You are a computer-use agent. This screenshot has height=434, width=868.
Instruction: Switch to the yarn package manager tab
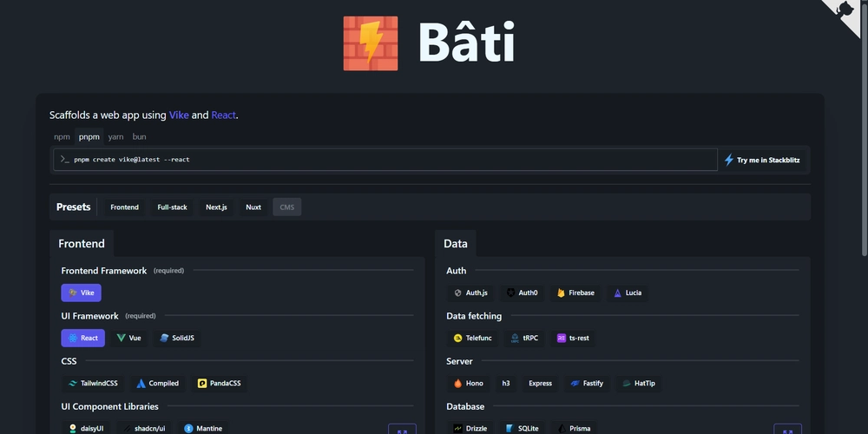point(115,137)
